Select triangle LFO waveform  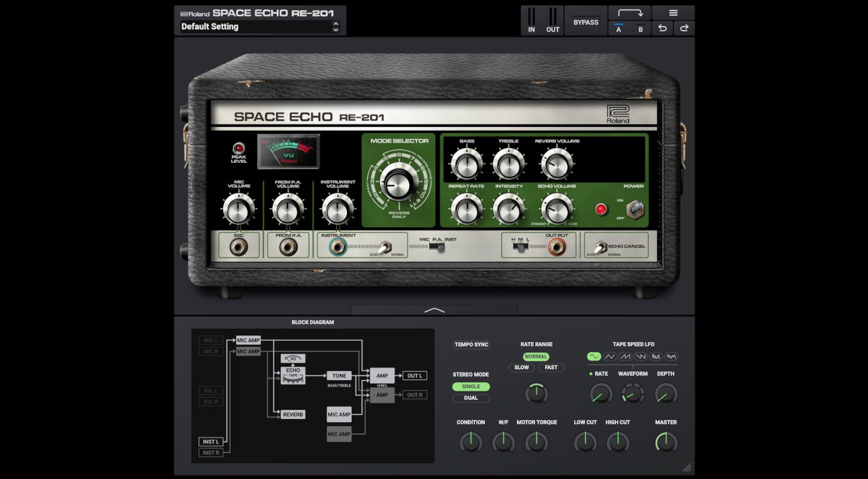point(610,356)
